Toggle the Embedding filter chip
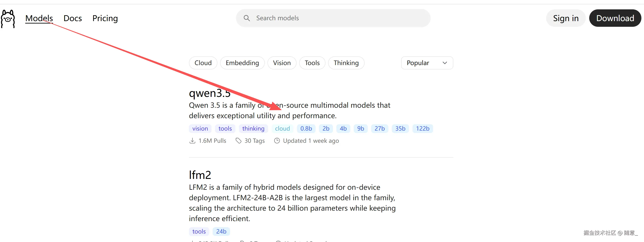 point(242,63)
